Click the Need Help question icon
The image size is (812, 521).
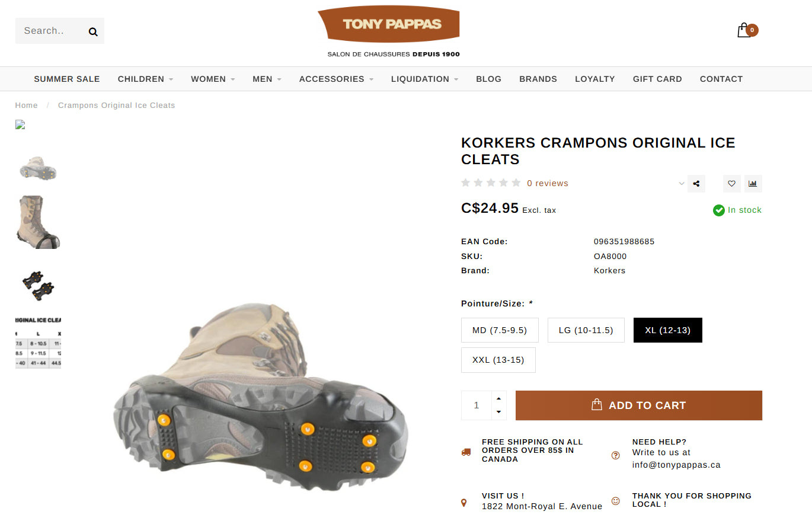click(x=615, y=455)
